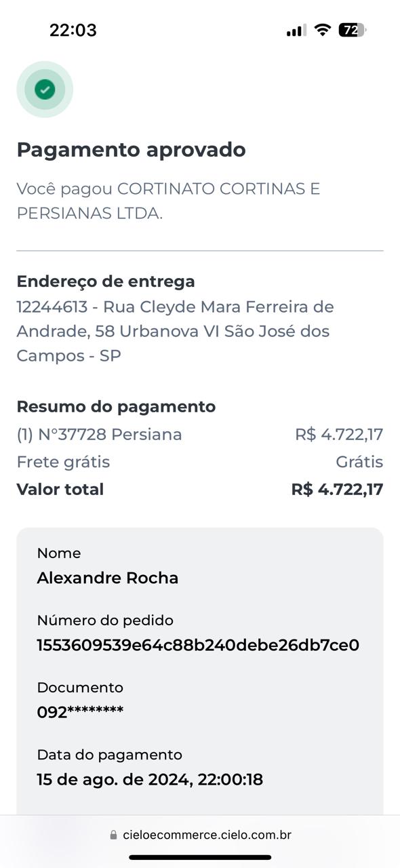
Task: Tap the Valor total amount R$ 4.722,17
Action: pos(337,490)
